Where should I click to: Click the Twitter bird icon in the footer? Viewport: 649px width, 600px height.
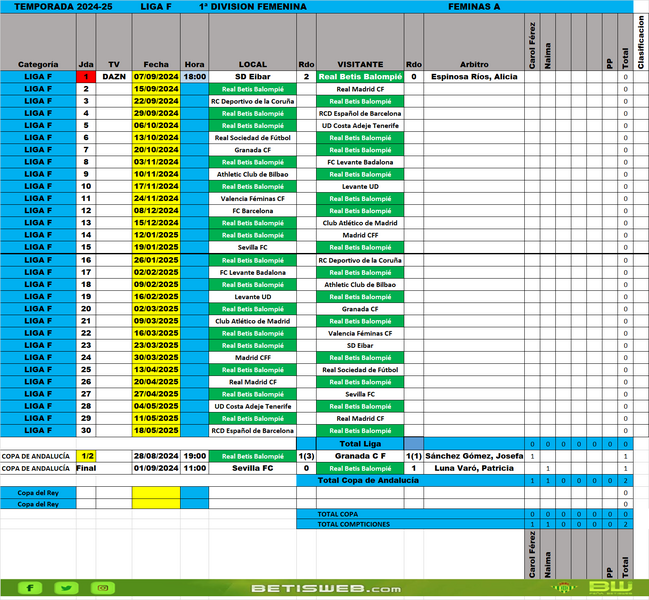click(66, 588)
